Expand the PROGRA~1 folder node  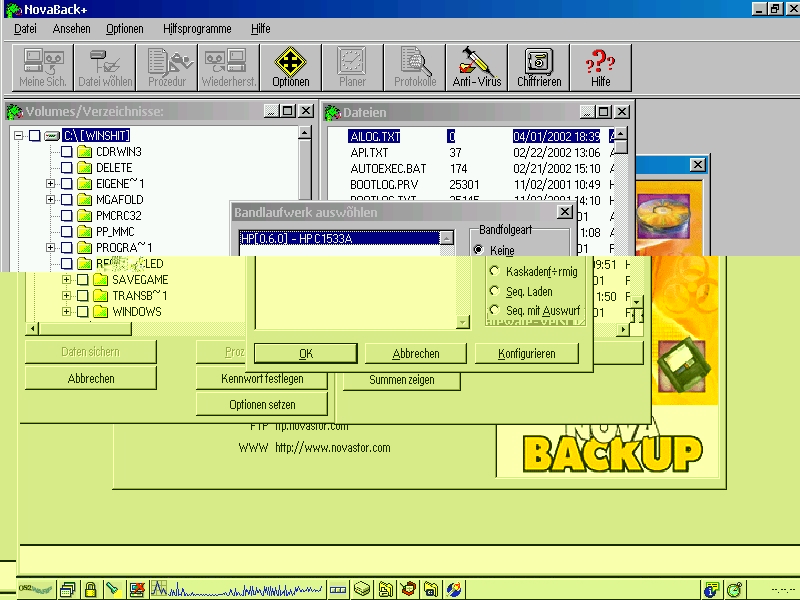[x=51, y=247]
